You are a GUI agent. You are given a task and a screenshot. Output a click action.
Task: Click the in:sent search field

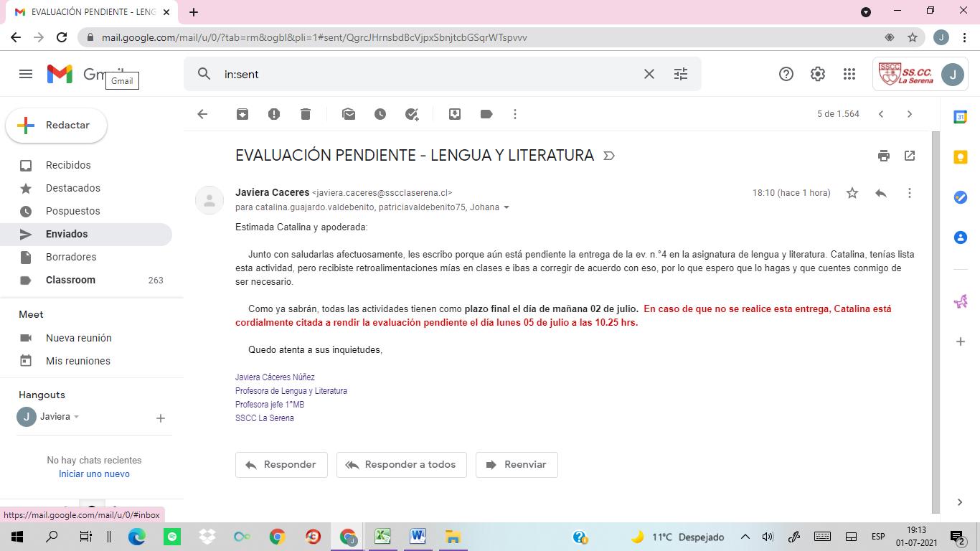click(430, 74)
